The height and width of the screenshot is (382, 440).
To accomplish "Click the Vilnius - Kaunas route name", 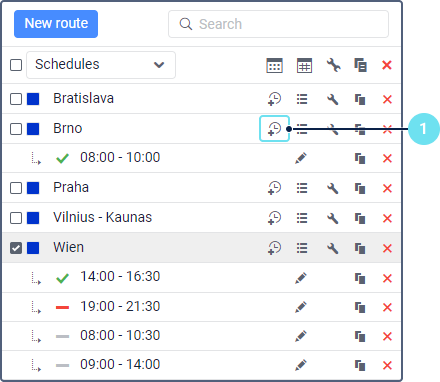I will tap(103, 217).
